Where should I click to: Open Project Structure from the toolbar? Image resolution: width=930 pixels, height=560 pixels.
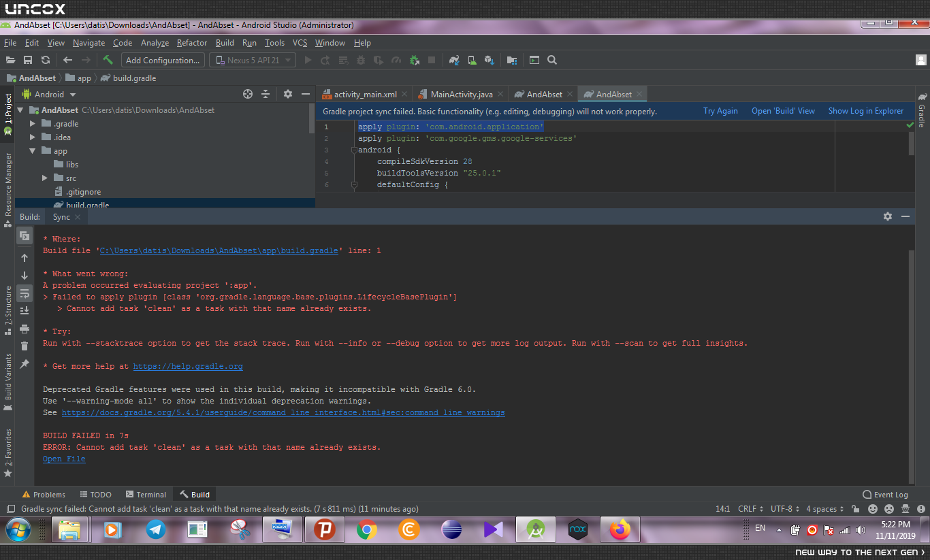coord(511,60)
